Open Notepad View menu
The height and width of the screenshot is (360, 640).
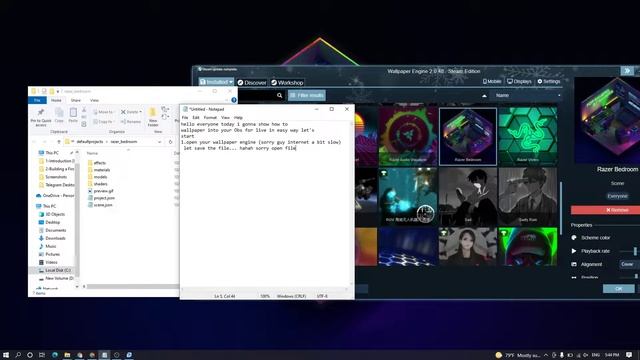tap(225, 118)
